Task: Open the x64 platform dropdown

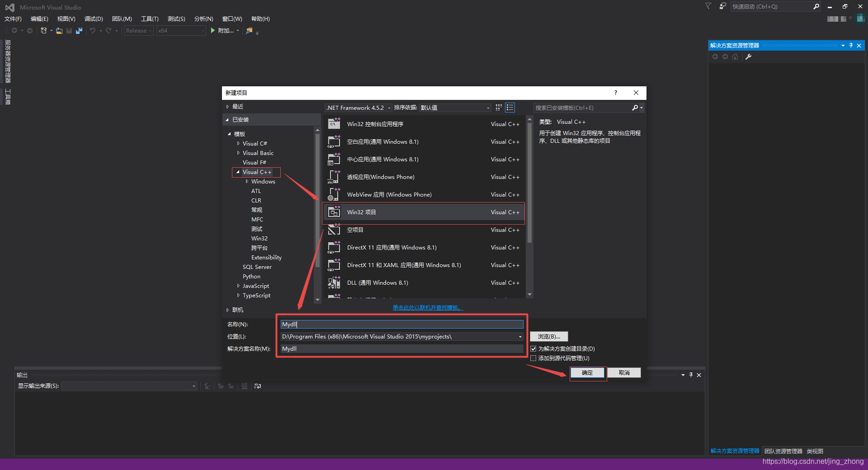Action: 181,30
